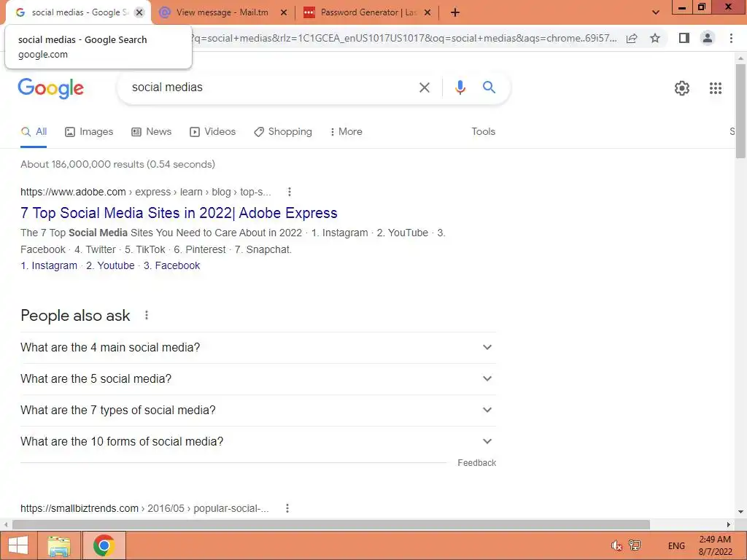The image size is (747, 560).
Task: Bookmark this page with the star icon
Action: point(655,38)
